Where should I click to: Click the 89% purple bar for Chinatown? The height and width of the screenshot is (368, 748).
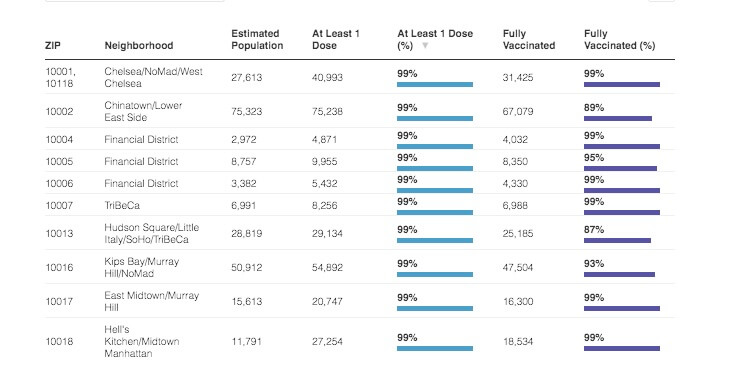coord(618,118)
